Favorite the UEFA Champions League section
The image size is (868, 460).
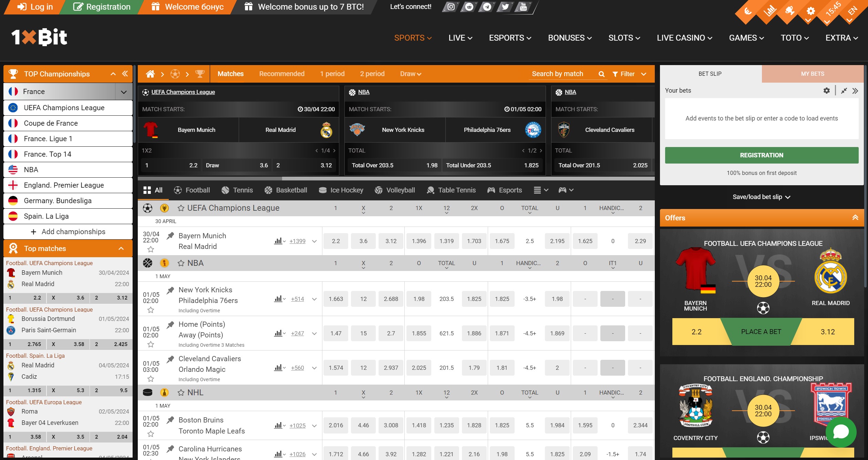coord(181,208)
